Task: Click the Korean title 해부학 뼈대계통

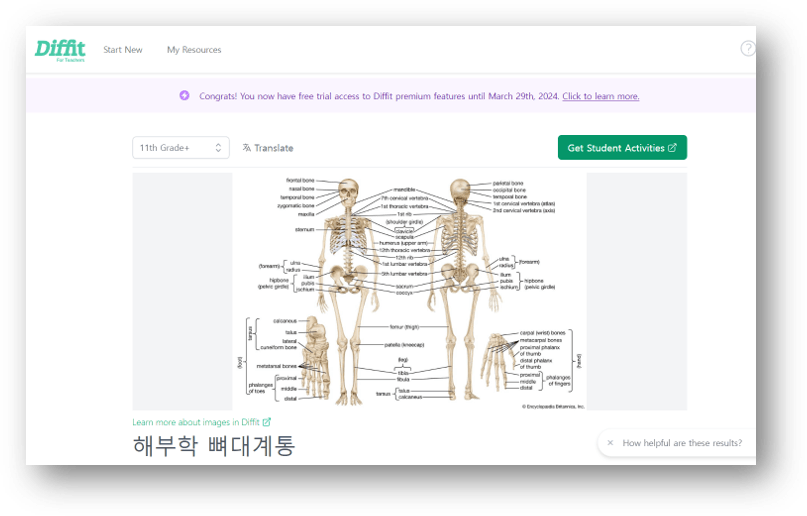Action: tap(214, 446)
